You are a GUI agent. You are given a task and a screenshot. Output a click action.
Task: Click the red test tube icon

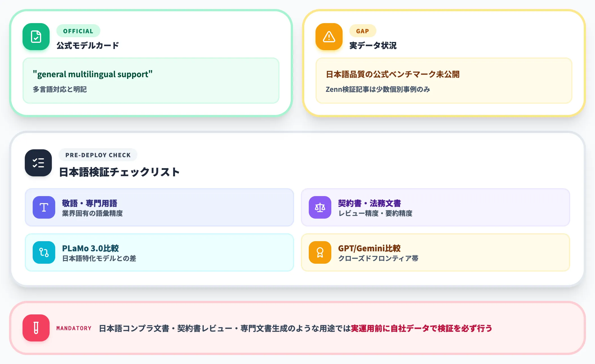(x=36, y=328)
